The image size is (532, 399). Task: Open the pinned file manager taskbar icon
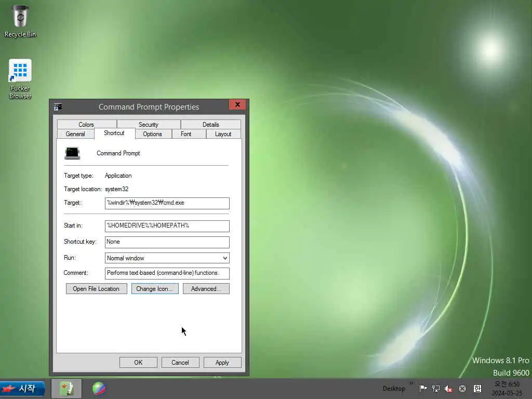click(66, 389)
